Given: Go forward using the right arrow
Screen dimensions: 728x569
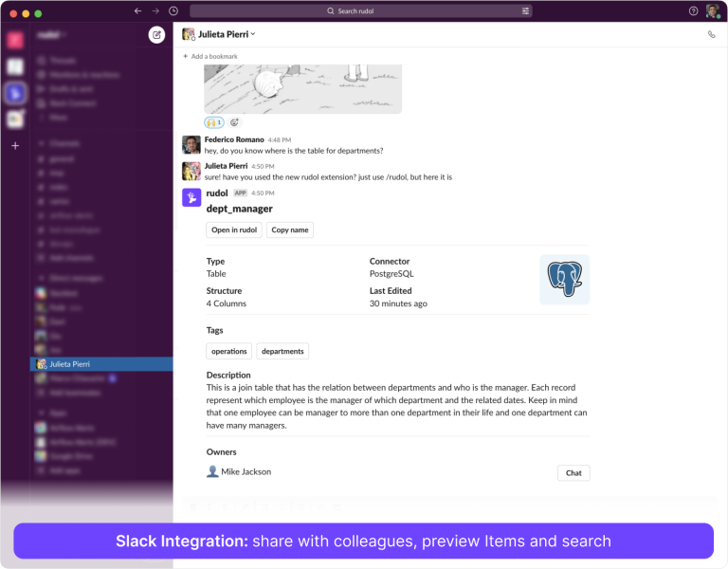Looking at the screenshot, I should click(155, 11).
